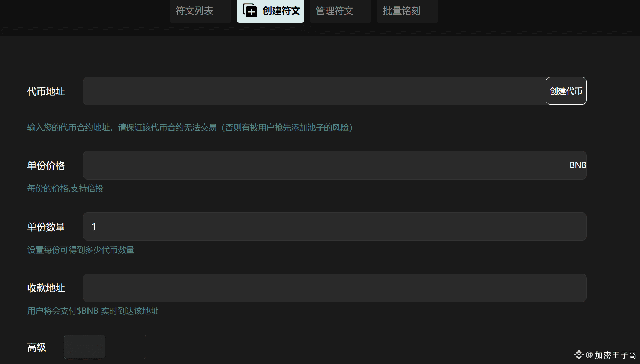The width and height of the screenshot is (640, 364).
Task: Click the 设置每份可得到多少代币数量 hint
Action: pyautogui.click(x=81, y=250)
